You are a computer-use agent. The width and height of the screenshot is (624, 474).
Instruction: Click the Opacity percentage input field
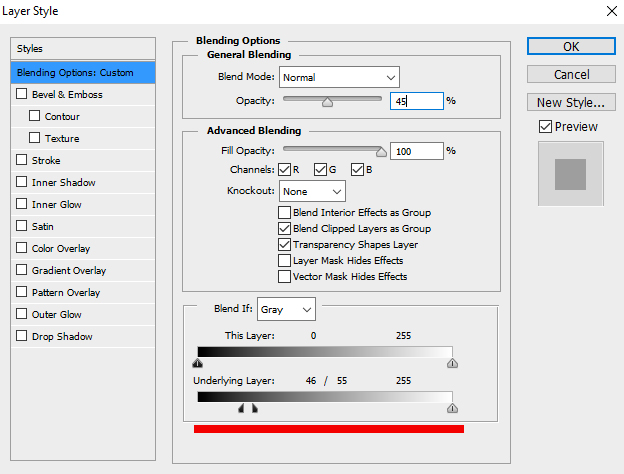point(417,101)
